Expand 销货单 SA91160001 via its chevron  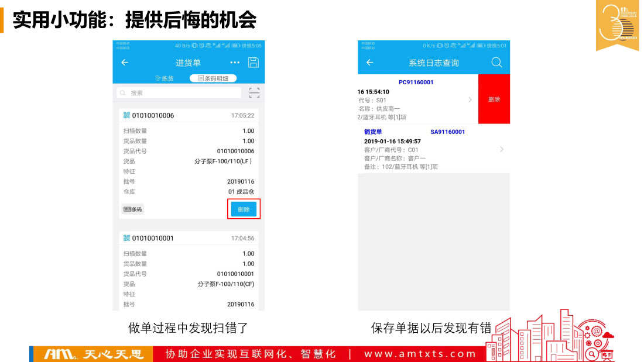coord(501,150)
